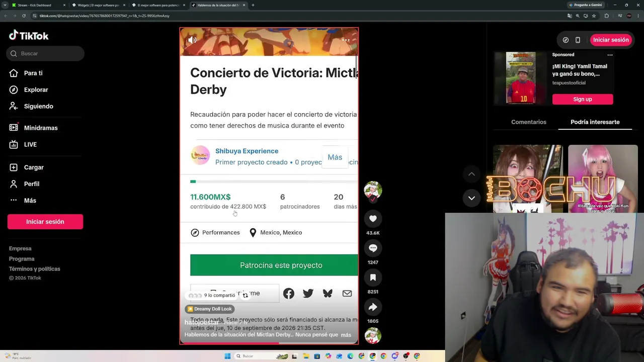Open the pink-haired cosplay recommended video
This screenshot has height=362, width=644.
(603, 179)
